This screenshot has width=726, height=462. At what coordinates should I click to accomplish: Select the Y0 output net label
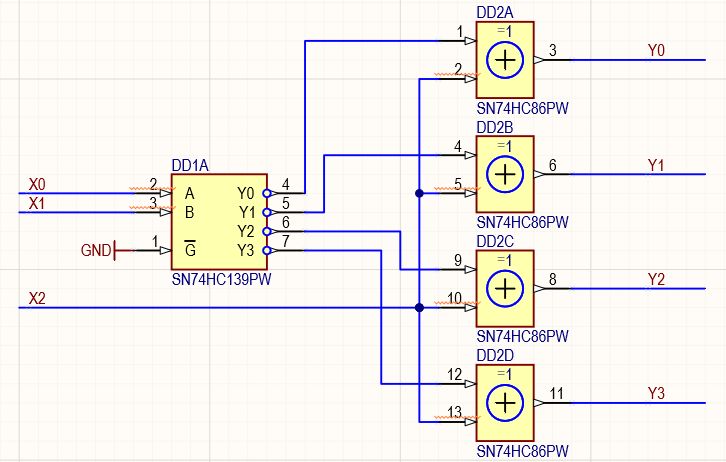[656, 50]
